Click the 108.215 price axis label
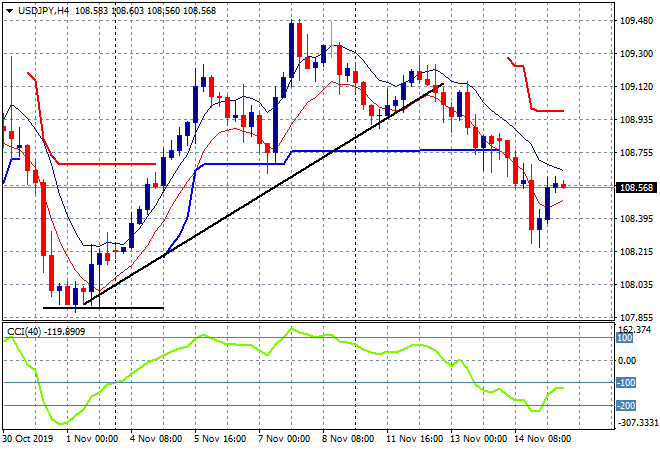Viewport: 660px width, 450px height. click(636, 252)
